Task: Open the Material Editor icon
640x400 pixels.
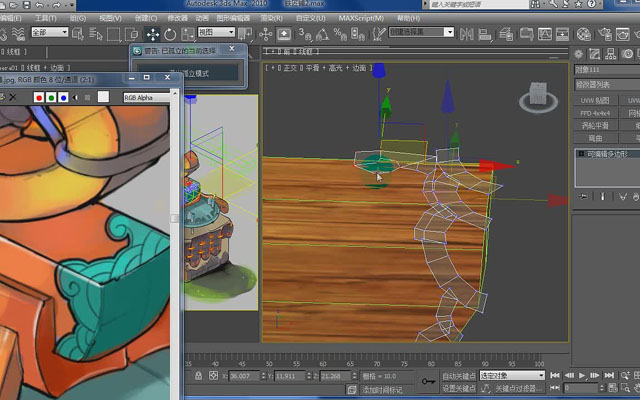Action: (584, 34)
